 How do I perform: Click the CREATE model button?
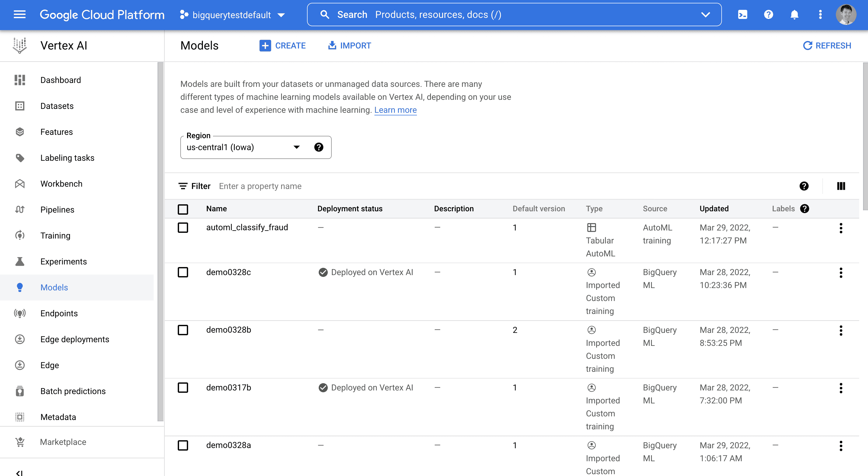283,46
